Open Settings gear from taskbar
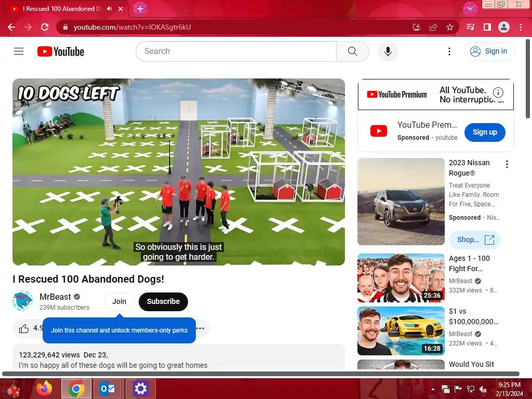The height and width of the screenshot is (399, 532). (140, 389)
